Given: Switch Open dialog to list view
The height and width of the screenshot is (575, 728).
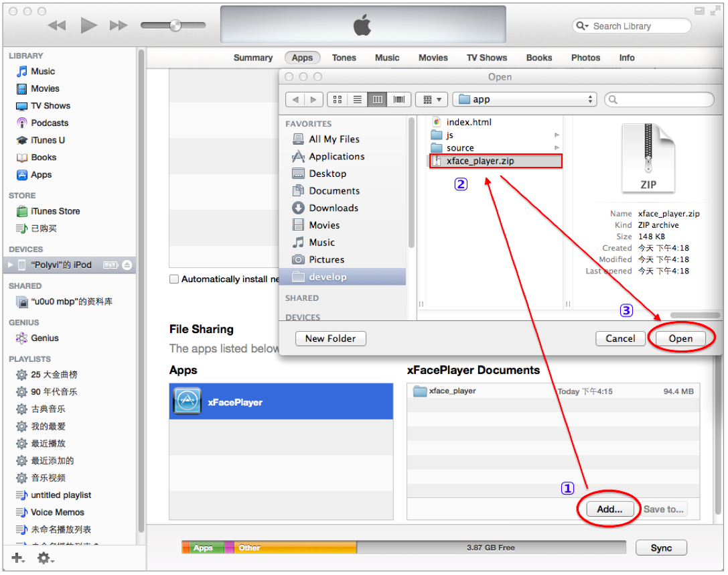Looking at the screenshot, I should [357, 99].
